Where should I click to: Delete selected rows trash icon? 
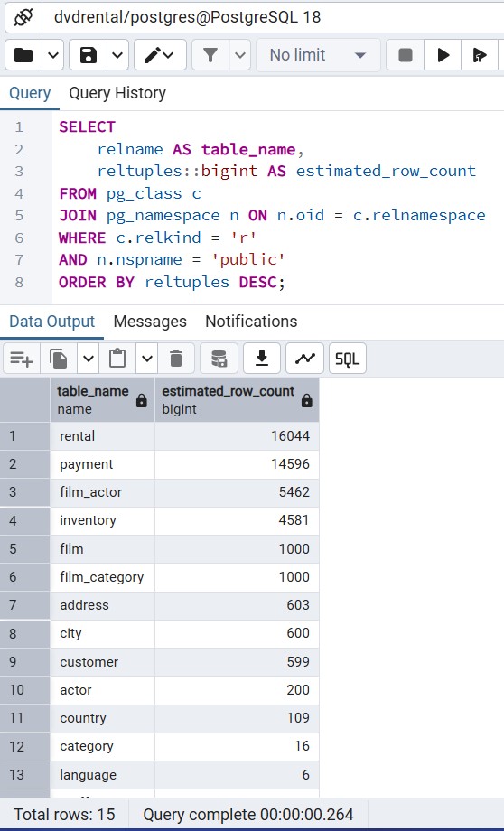tap(176, 359)
